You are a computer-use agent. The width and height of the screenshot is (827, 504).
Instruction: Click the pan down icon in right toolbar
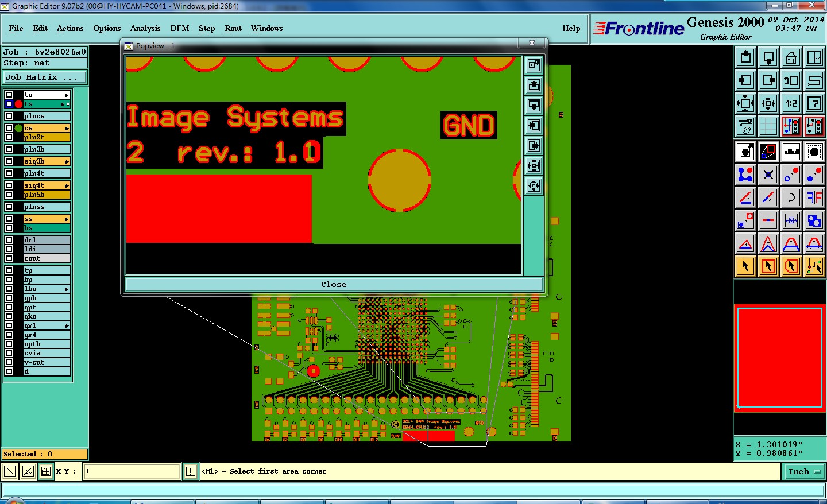coord(768,57)
